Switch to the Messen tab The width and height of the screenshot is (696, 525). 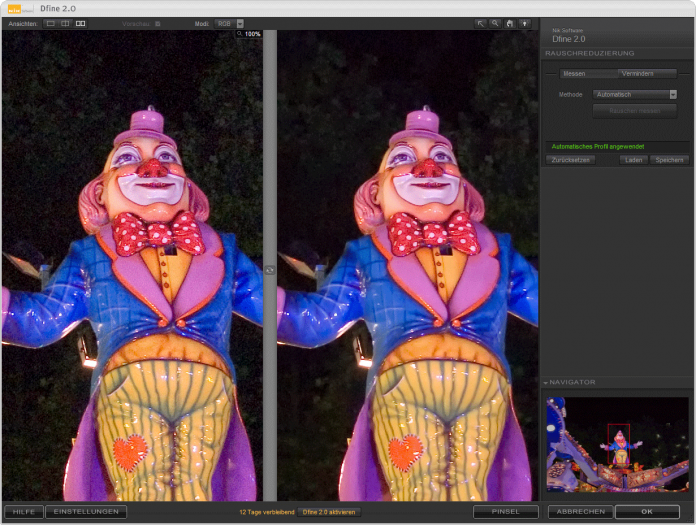574,73
